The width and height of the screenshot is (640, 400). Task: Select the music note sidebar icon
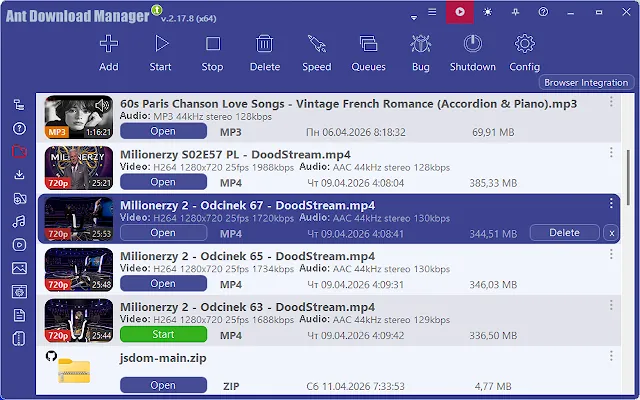coord(19,221)
